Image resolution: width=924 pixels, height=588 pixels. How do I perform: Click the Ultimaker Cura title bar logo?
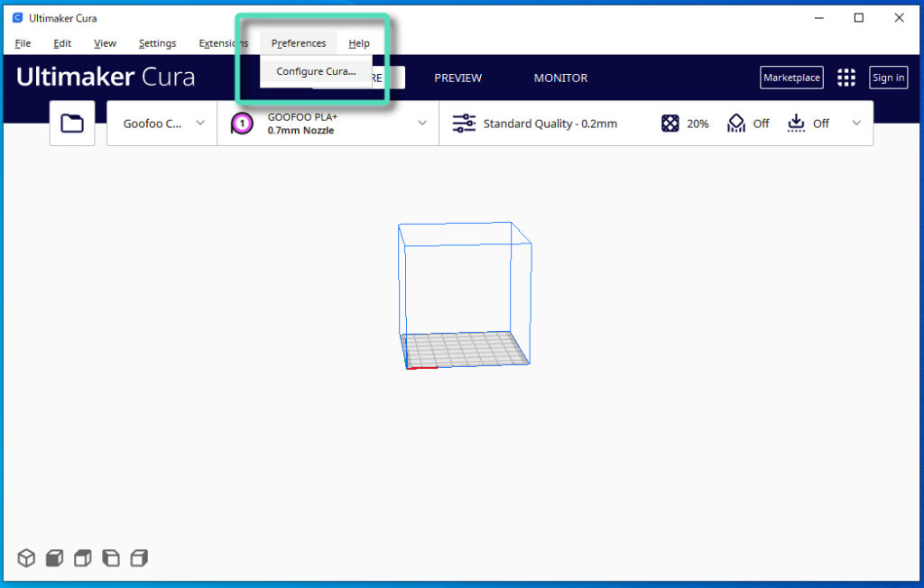(x=17, y=18)
